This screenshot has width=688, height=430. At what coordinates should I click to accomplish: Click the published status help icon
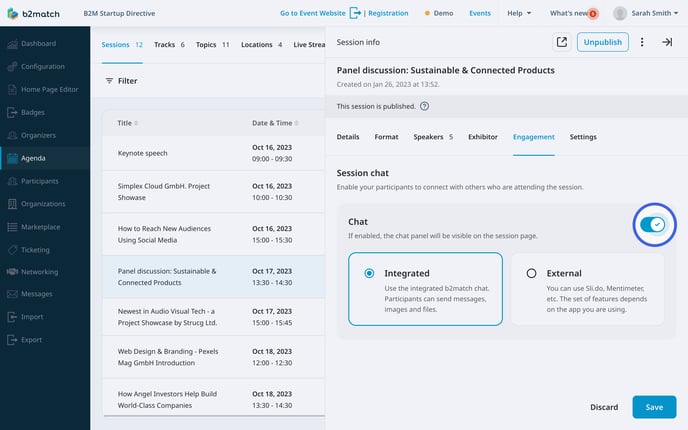(424, 106)
